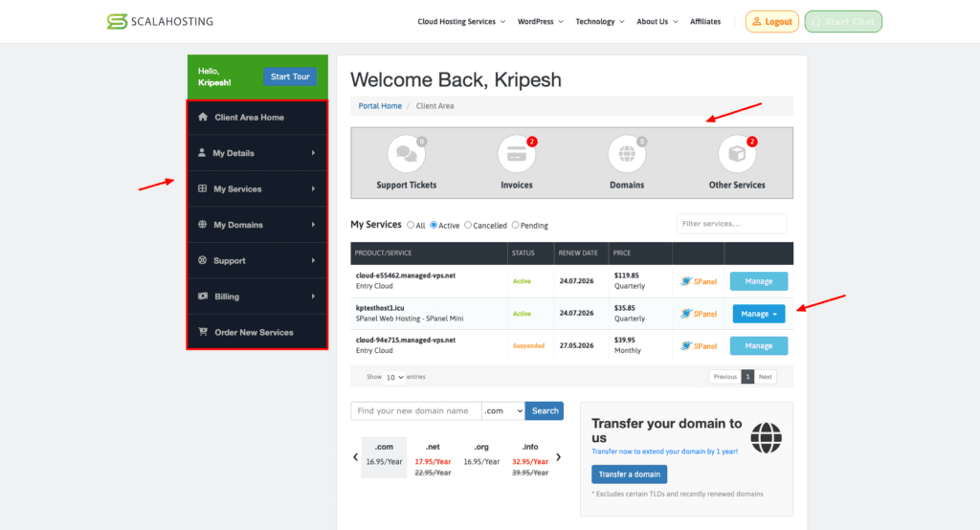
Task: Manage cloud-e55462.managed-vps.net service
Action: point(759,281)
